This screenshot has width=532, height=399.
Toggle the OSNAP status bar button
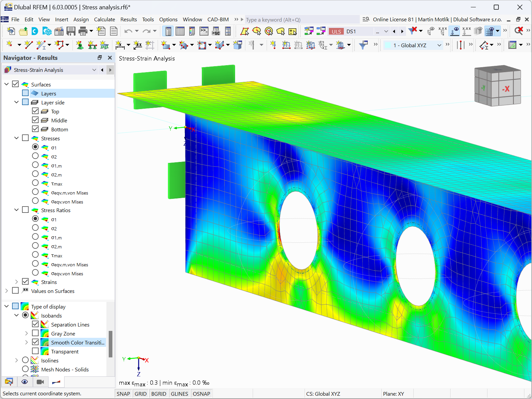click(201, 393)
